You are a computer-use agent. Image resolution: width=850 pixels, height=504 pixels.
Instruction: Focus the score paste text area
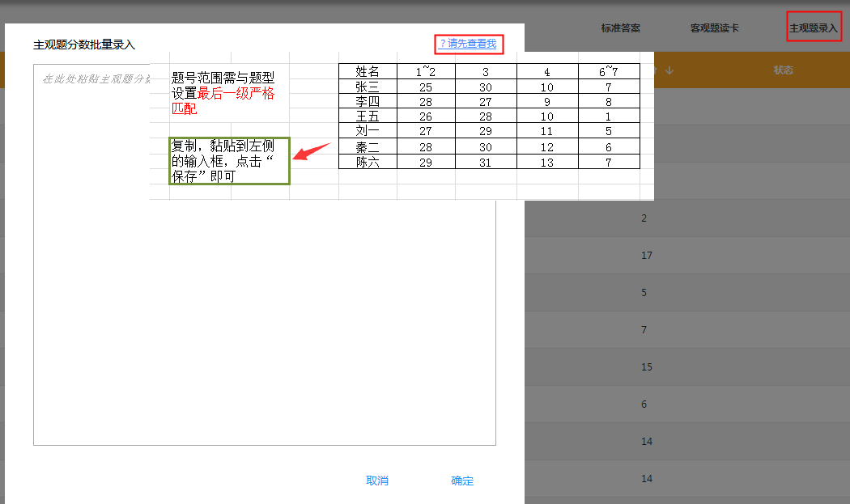pyautogui.click(x=264, y=324)
